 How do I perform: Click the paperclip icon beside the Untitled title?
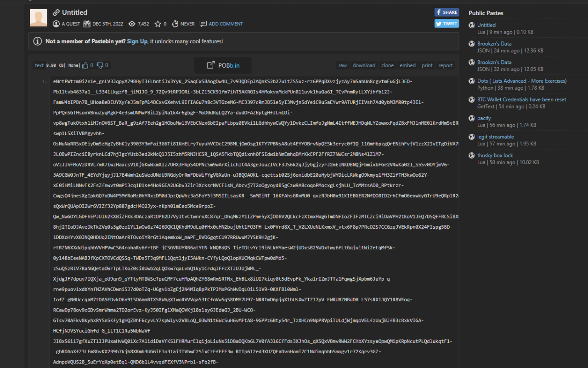pyautogui.click(x=56, y=12)
